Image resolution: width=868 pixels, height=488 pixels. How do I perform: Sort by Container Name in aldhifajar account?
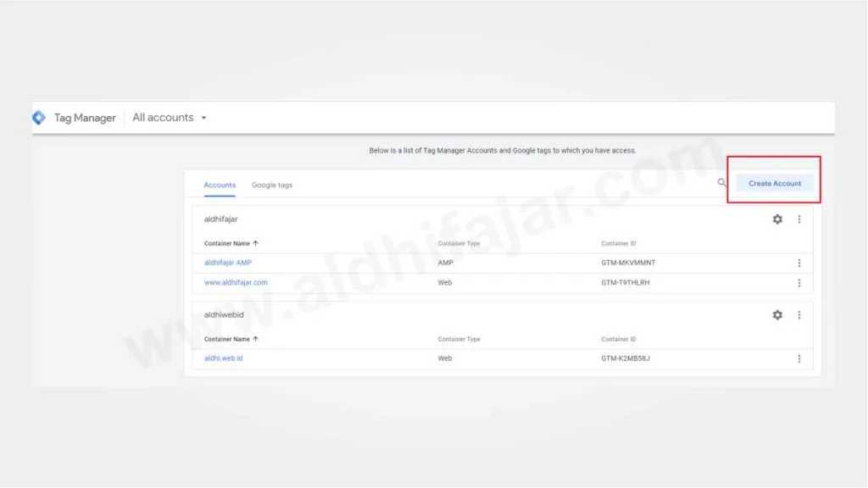[x=231, y=243]
